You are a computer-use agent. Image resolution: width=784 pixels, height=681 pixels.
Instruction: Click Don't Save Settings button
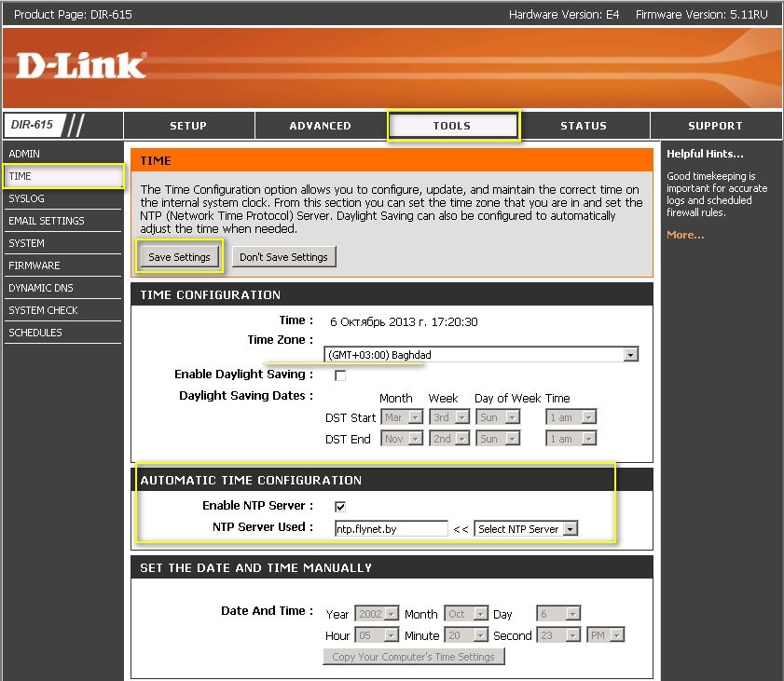(x=283, y=257)
